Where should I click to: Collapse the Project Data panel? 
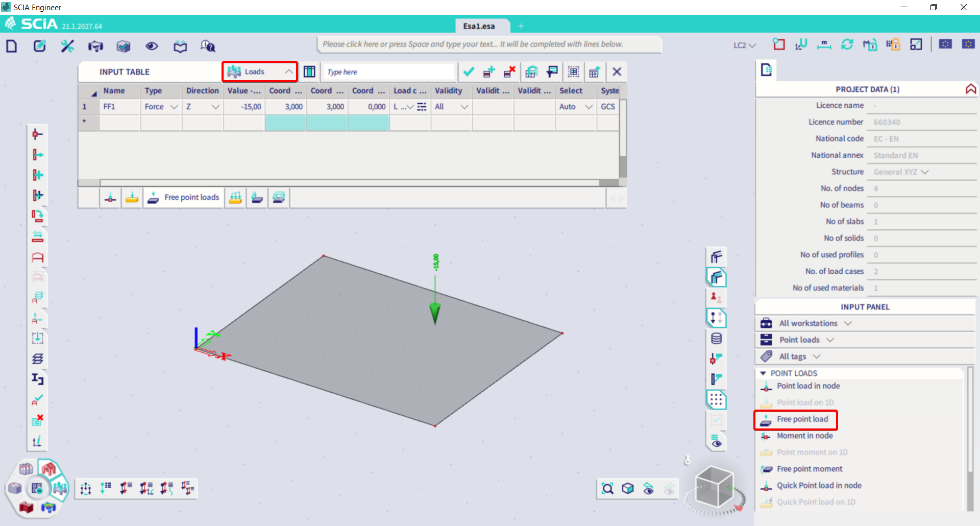tap(970, 89)
